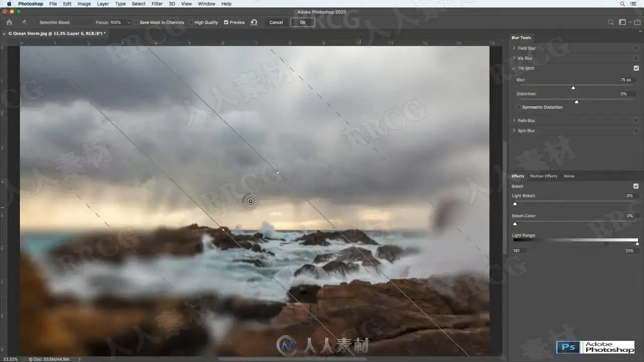
Task: Click the Blur amount slider handle
Action: [573, 87]
